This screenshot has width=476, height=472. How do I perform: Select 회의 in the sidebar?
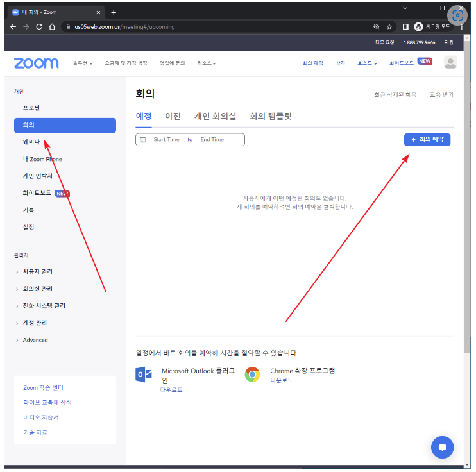coord(65,125)
